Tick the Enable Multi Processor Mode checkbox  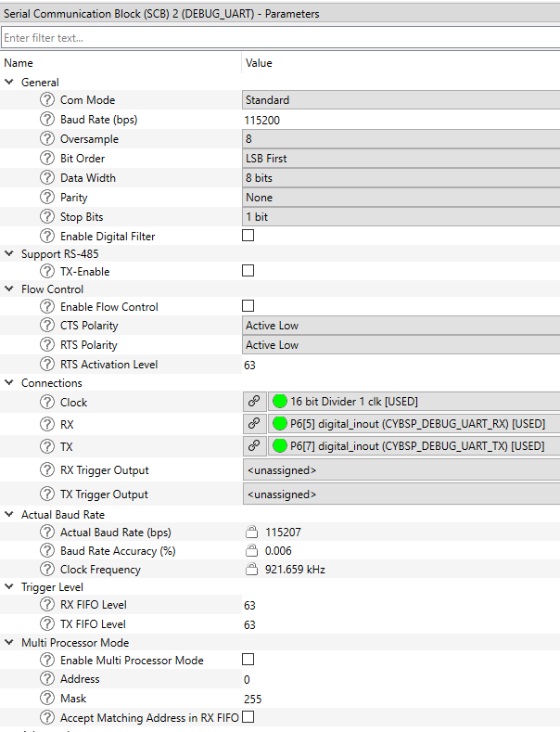click(x=248, y=660)
